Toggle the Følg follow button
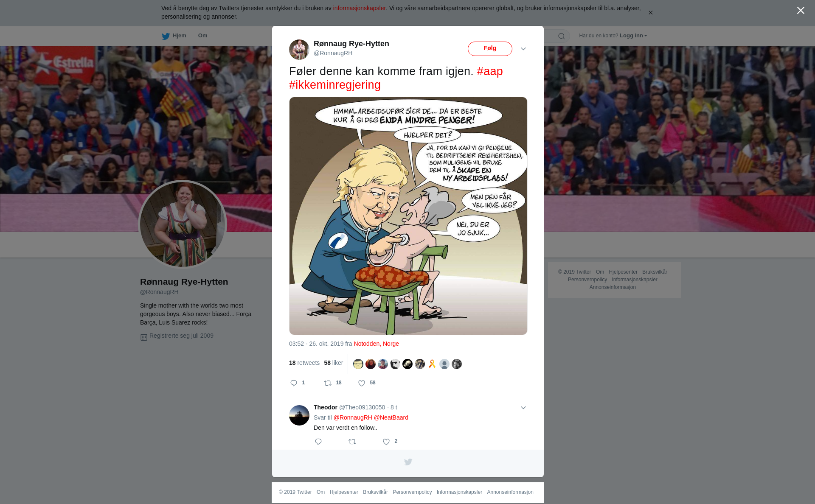The image size is (815, 504). tap(490, 49)
